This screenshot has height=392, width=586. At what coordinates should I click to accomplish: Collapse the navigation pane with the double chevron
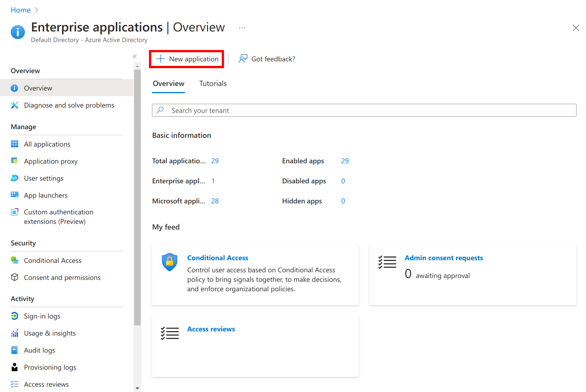[x=135, y=56]
